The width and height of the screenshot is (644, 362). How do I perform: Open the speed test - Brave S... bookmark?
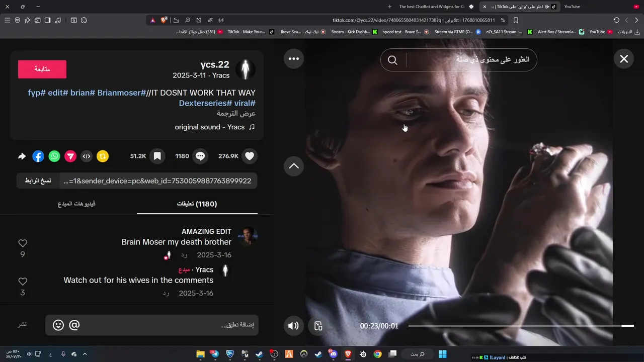pyautogui.click(x=406, y=32)
